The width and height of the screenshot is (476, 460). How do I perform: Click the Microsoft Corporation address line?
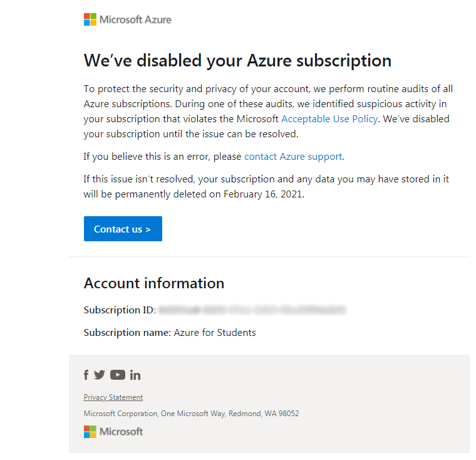pos(191,414)
